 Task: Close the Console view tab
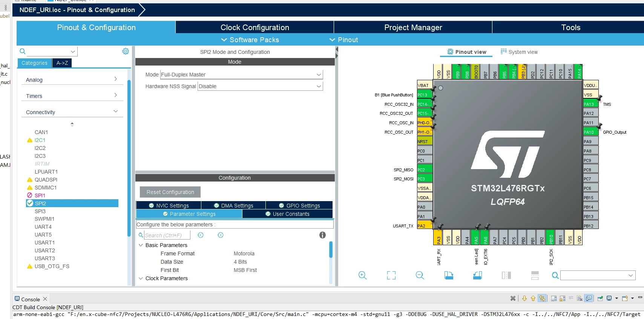coord(45,299)
